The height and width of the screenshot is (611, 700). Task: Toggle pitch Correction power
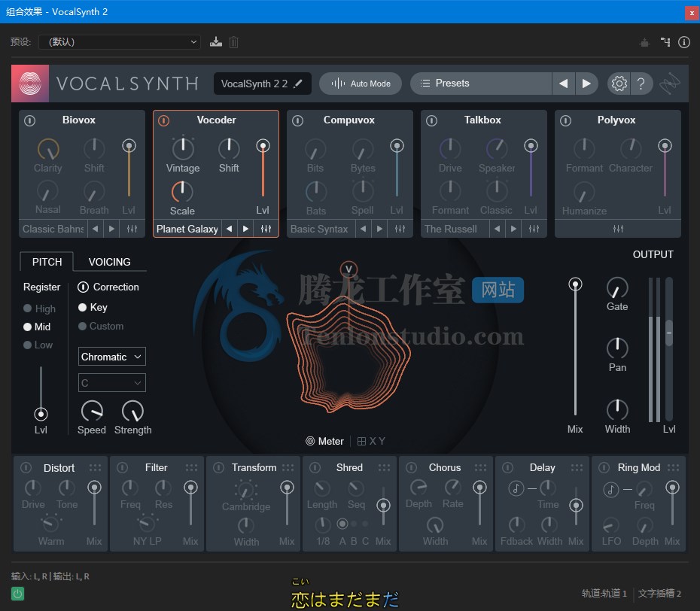click(x=83, y=287)
